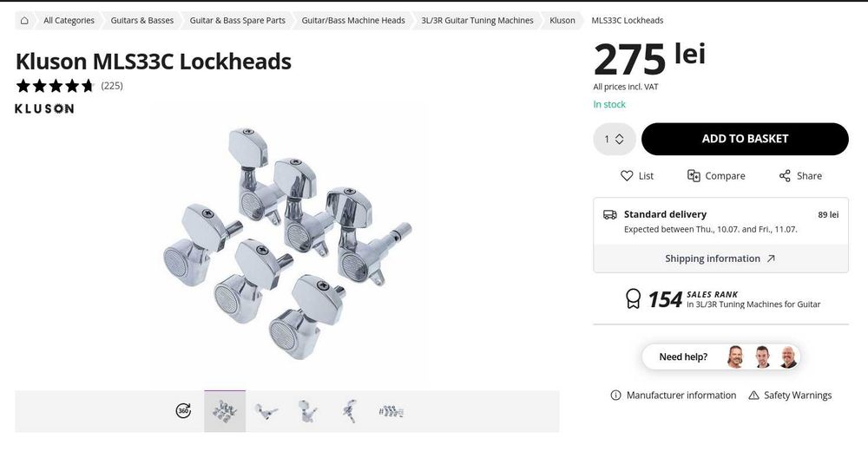Add product to wish list heart
The height and width of the screenshot is (458, 868).
[x=627, y=175]
